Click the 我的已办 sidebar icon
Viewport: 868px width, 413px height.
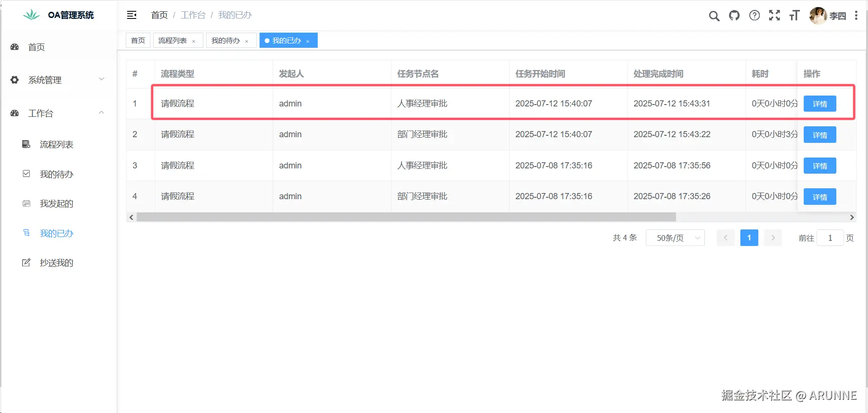[x=26, y=233]
